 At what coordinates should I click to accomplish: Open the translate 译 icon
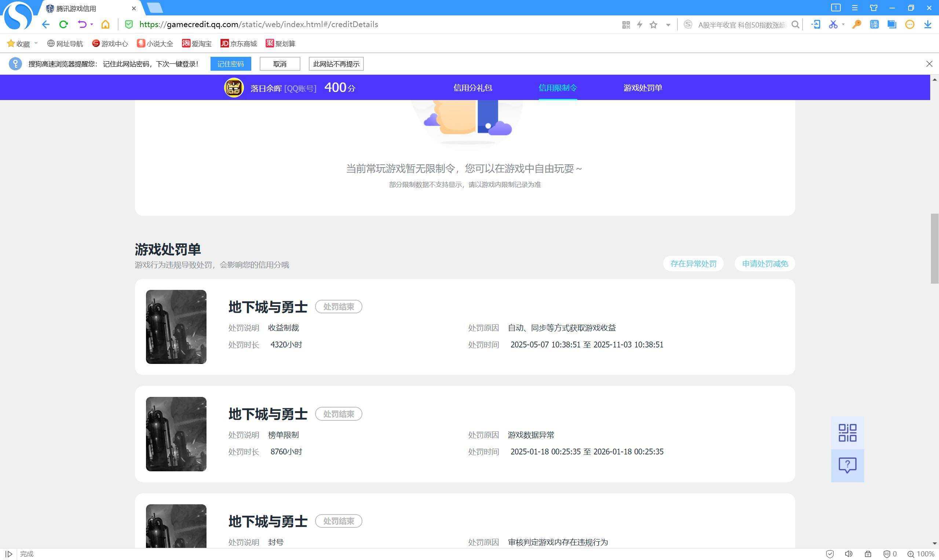874,25
